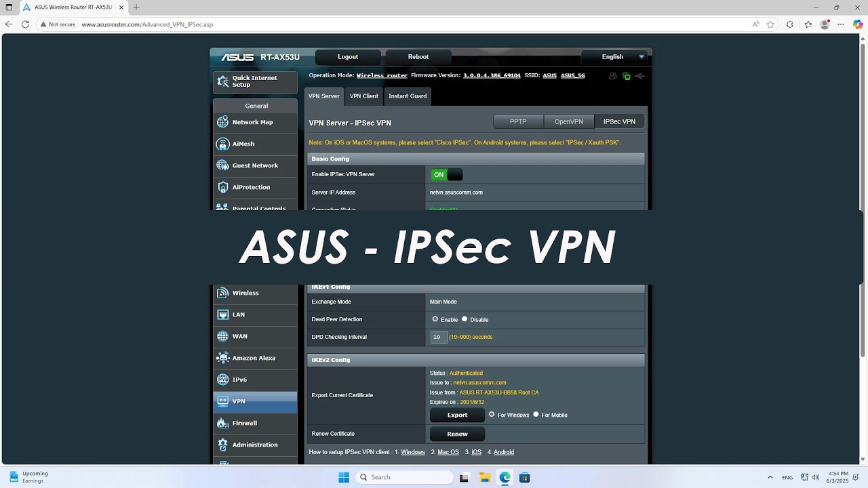This screenshot has height=488, width=868.
Task: Click the Not secure site info badge
Action: coord(58,24)
